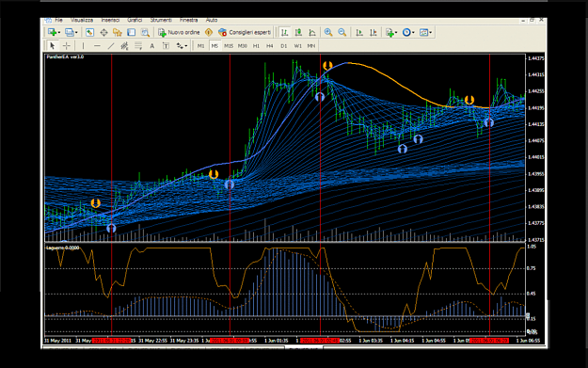Open the Strategy Tester magnifier icon
Screen dimensions: 588x368
[x=145, y=33]
